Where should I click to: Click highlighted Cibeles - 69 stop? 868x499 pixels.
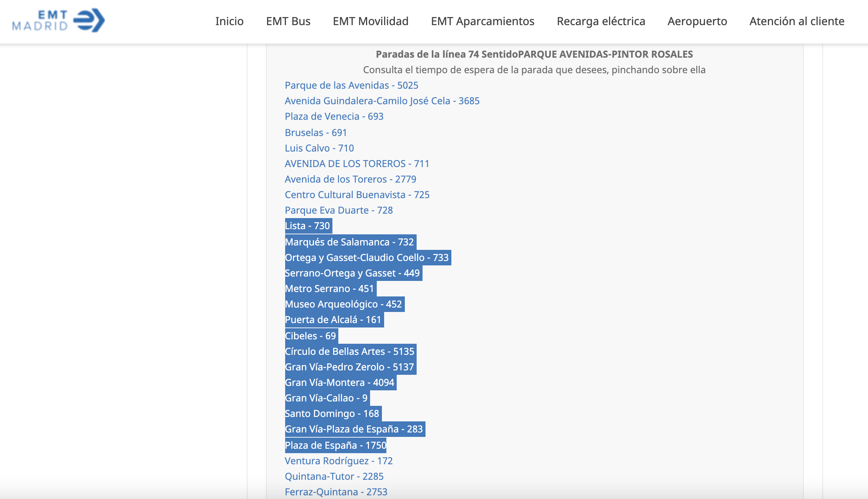(310, 336)
